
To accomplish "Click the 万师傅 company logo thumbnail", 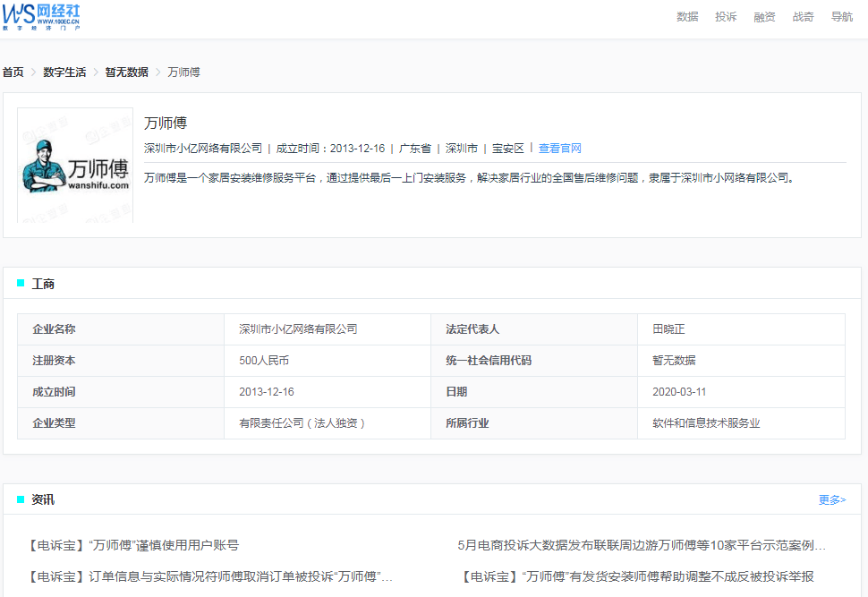I will tap(75, 165).
